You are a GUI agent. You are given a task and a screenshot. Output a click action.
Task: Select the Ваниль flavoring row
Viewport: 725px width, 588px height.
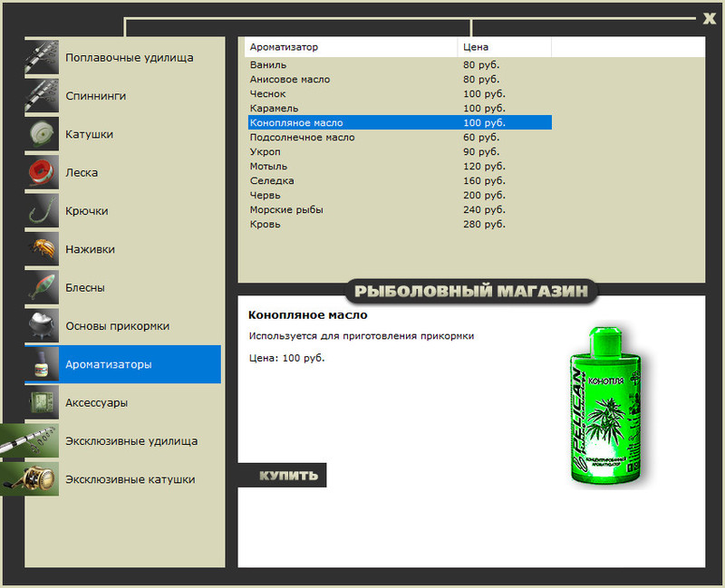click(x=400, y=64)
